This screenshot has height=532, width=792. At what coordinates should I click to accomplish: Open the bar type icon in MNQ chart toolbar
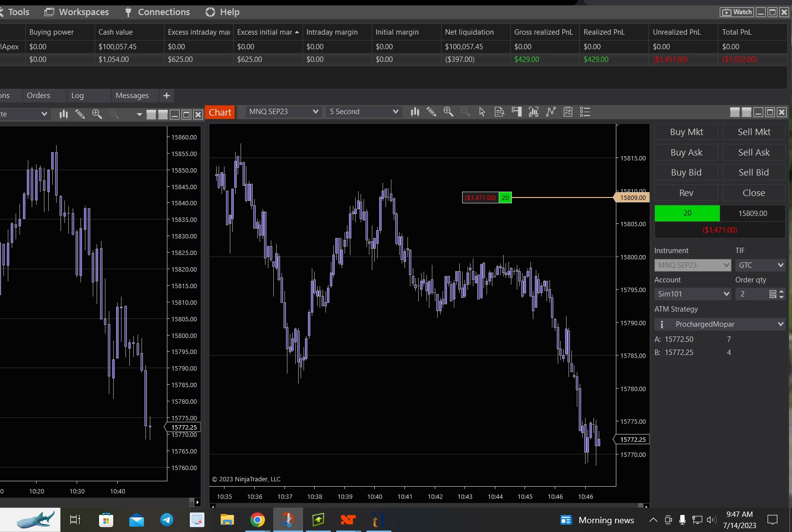(x=415, y=112)
